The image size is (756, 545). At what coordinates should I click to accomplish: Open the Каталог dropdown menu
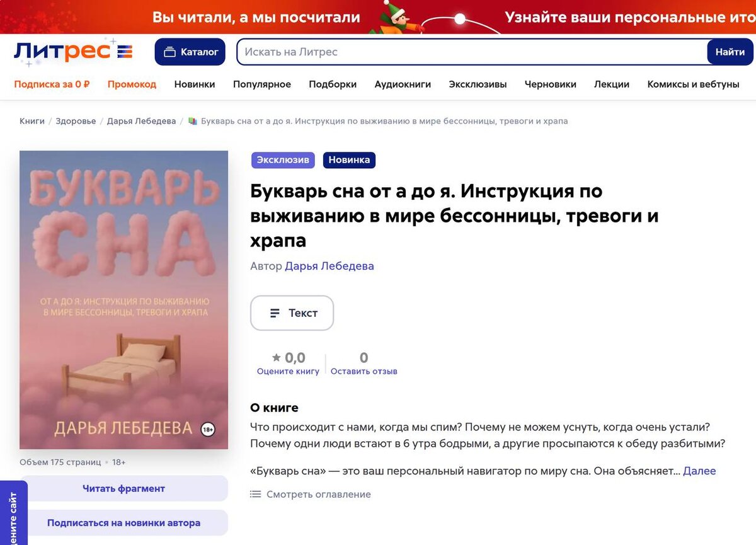(x=190, y=52)
